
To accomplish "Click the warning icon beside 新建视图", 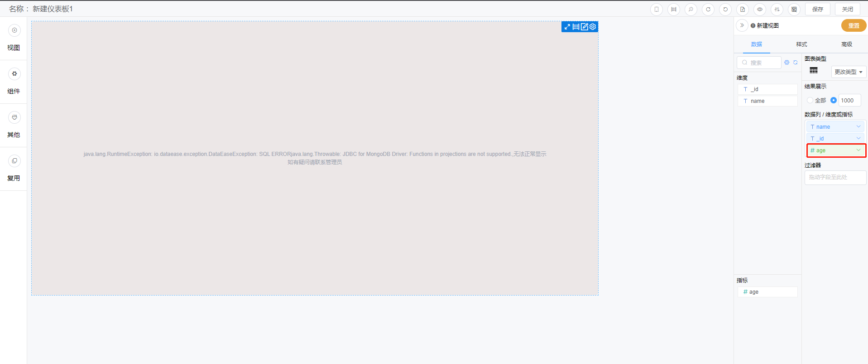I will (753, 26).
